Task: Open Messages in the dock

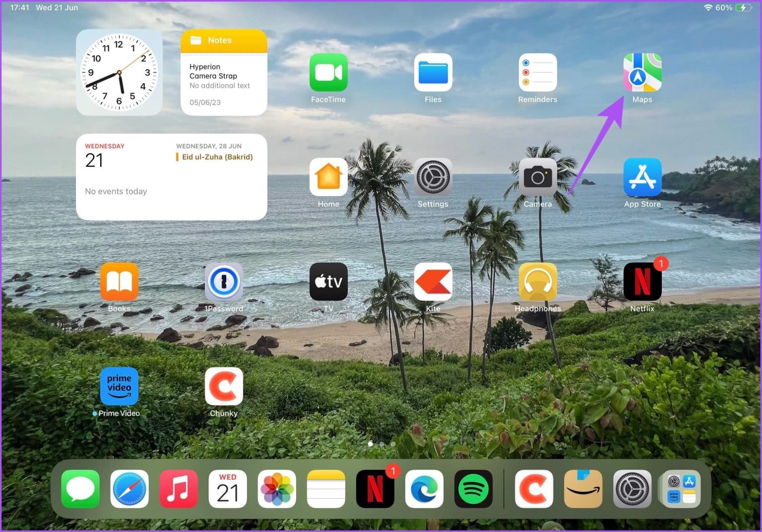Action: pyautogui.click(x=80, y=489)
